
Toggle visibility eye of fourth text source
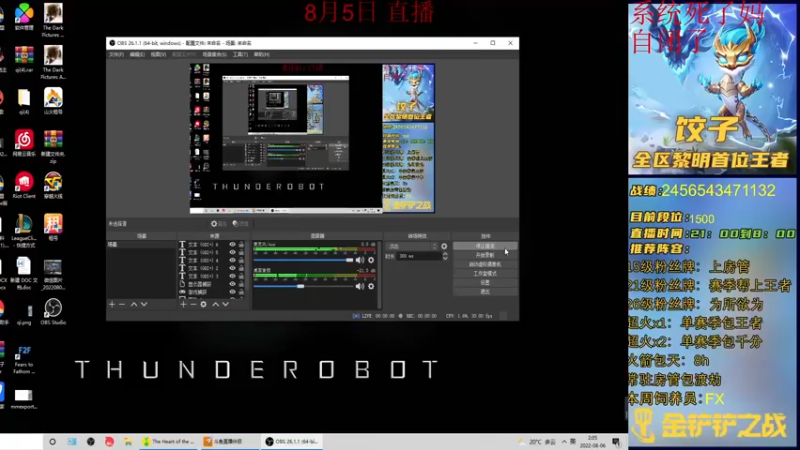pos(233,268)
